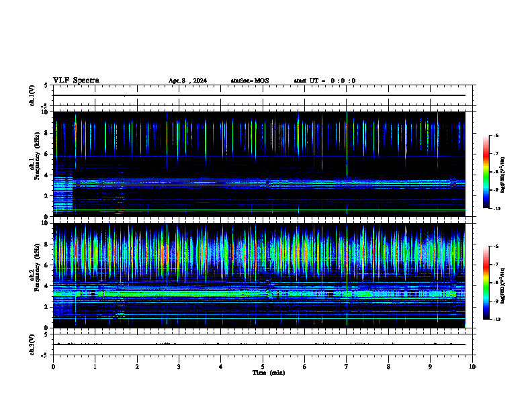This screenshot has height=411, width=532.
Task: Select the ch.2 "Frequency (kHz)" axis label
Action: point(36,267)
